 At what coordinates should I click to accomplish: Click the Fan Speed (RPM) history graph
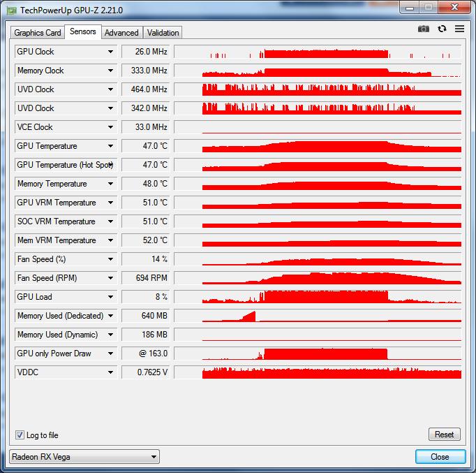[x=318, y=278]
